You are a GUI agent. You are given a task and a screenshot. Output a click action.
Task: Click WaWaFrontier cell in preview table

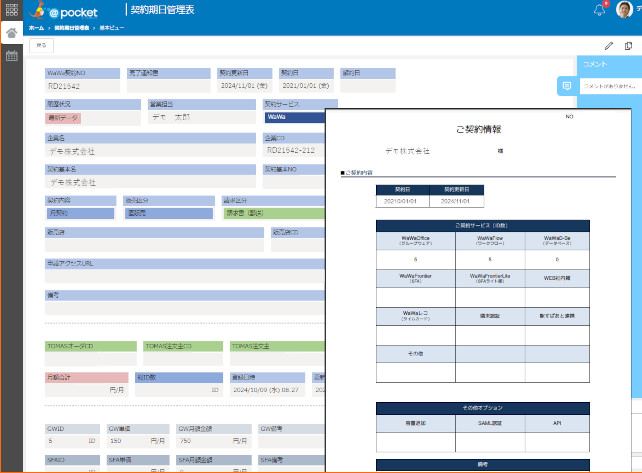416,278
